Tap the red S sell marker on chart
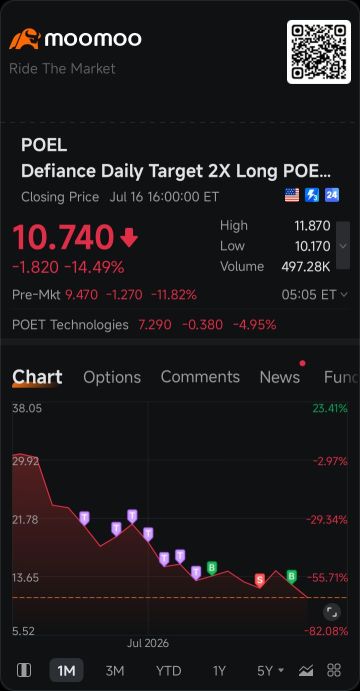The height and width of the screenshot is (691, 360). (x=260, y=580)
